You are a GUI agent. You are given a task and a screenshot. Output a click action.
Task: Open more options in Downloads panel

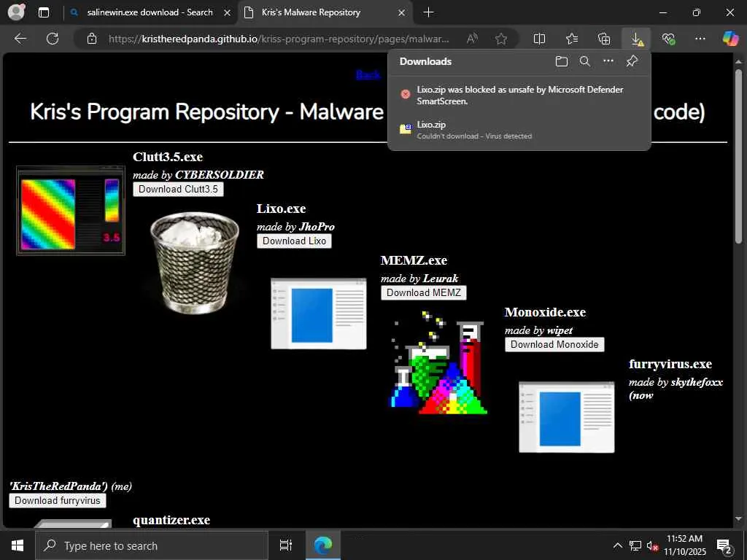coord(608,61)
